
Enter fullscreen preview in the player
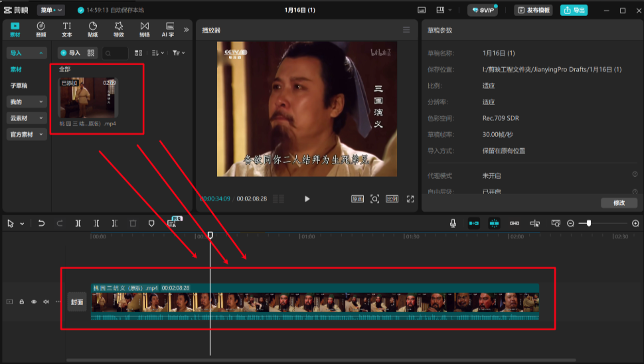click(x=410, y=199)
